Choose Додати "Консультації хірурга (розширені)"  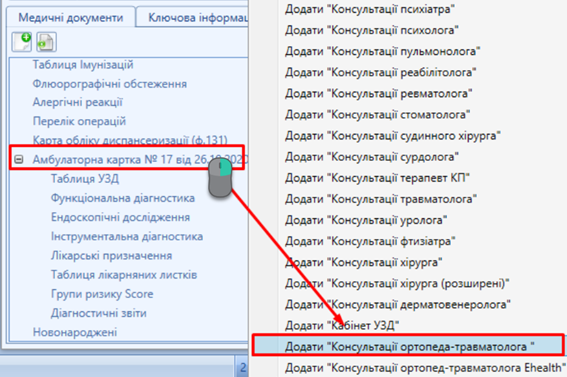coord(397,283)
